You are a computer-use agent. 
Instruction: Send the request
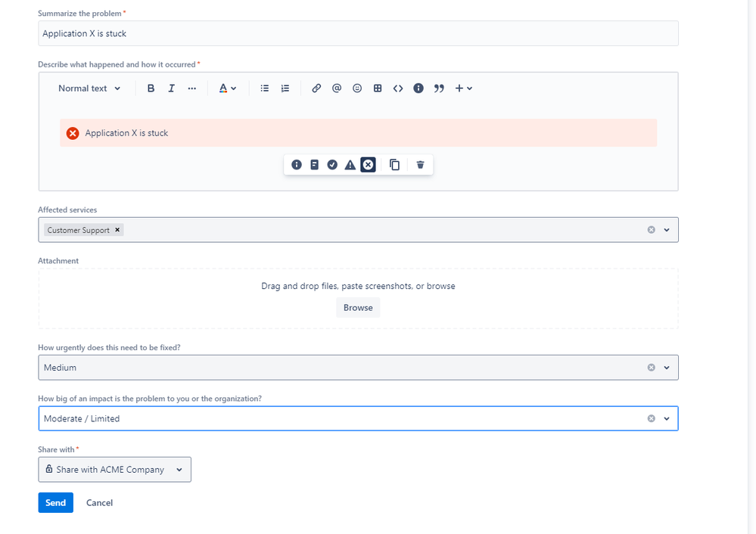tap(56, 503)
